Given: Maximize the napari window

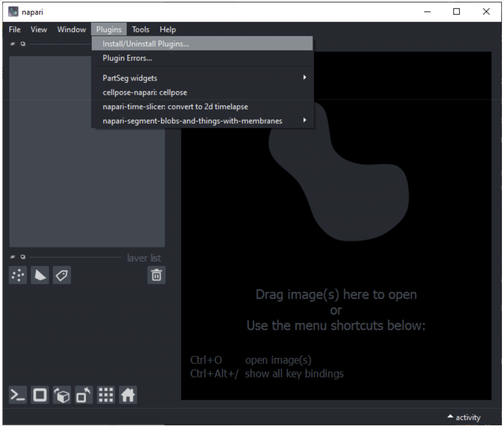Looking at the screenshot, I should (x=456, y=12).
